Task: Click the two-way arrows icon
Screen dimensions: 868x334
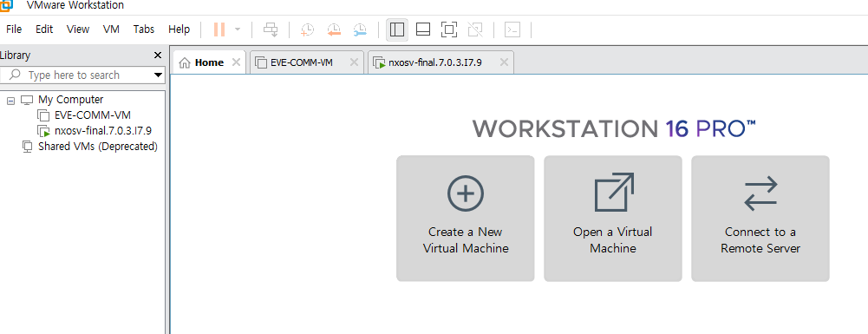Action: click(761, 193)
